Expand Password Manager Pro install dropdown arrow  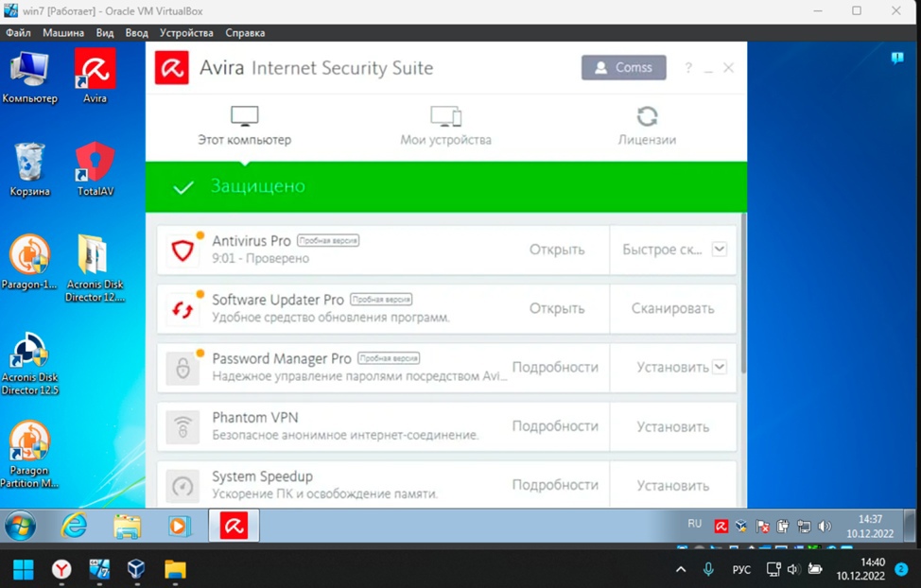(720, 367)
